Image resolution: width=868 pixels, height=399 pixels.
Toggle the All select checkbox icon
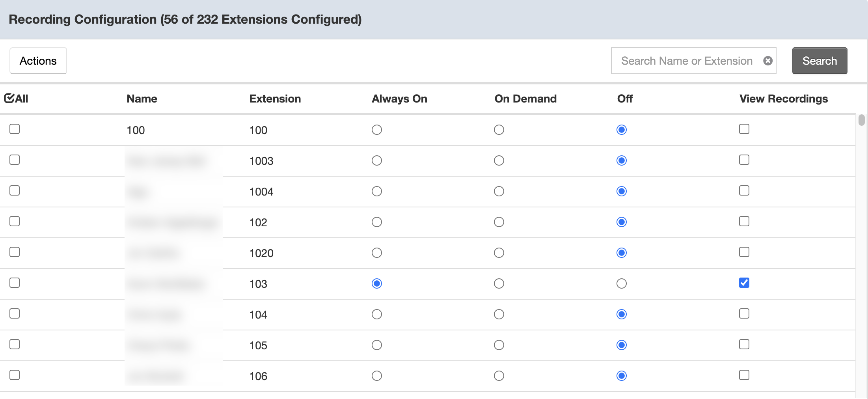click(x=9, y=98)
